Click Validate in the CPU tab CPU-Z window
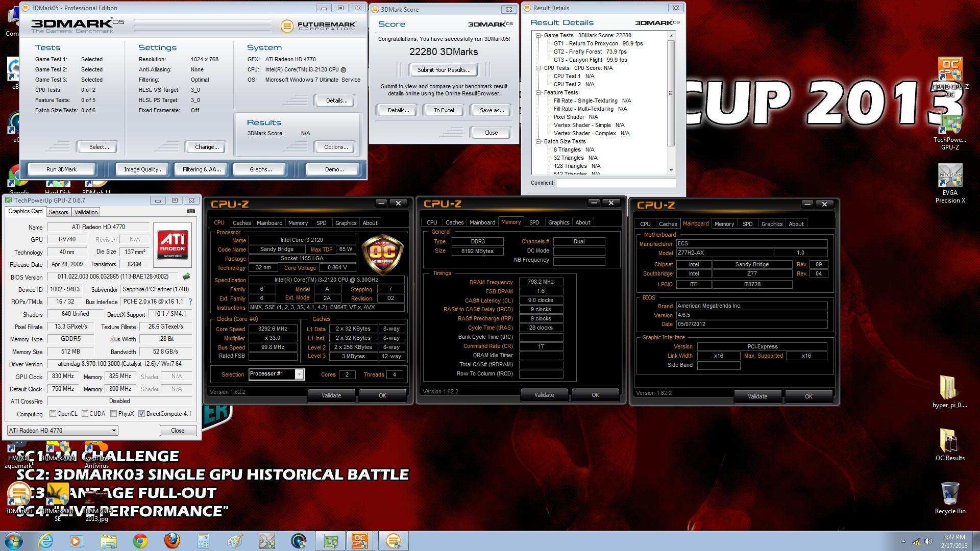This screenshot has width=980, height=551. click(x=331, y=395)
